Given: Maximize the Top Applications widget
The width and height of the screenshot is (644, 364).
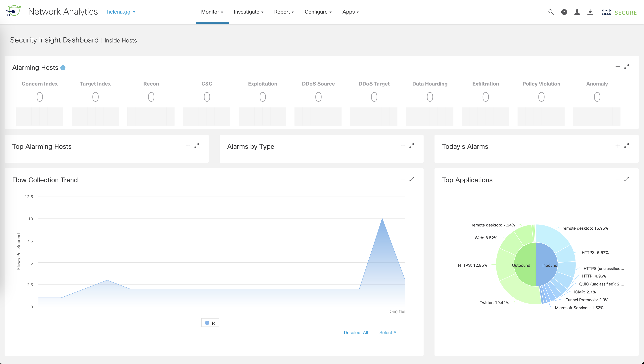Looking at the screenshot, I should click(x=626, y=179).
